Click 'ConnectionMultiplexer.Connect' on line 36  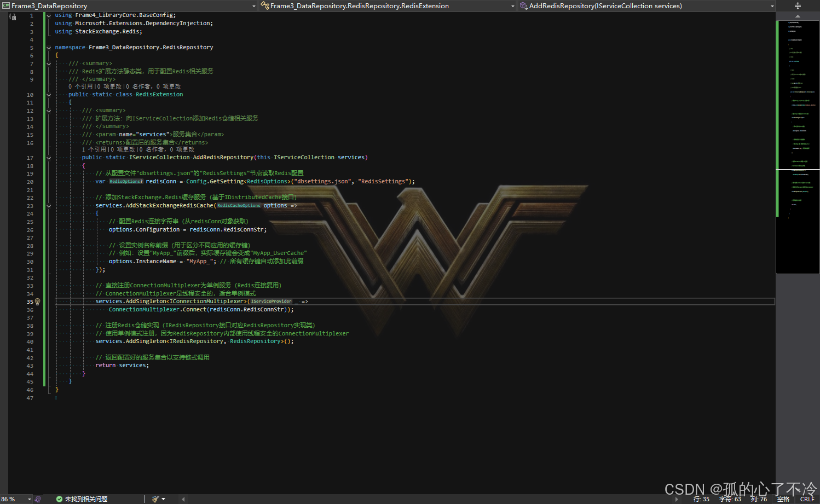[x=158, y=310]
